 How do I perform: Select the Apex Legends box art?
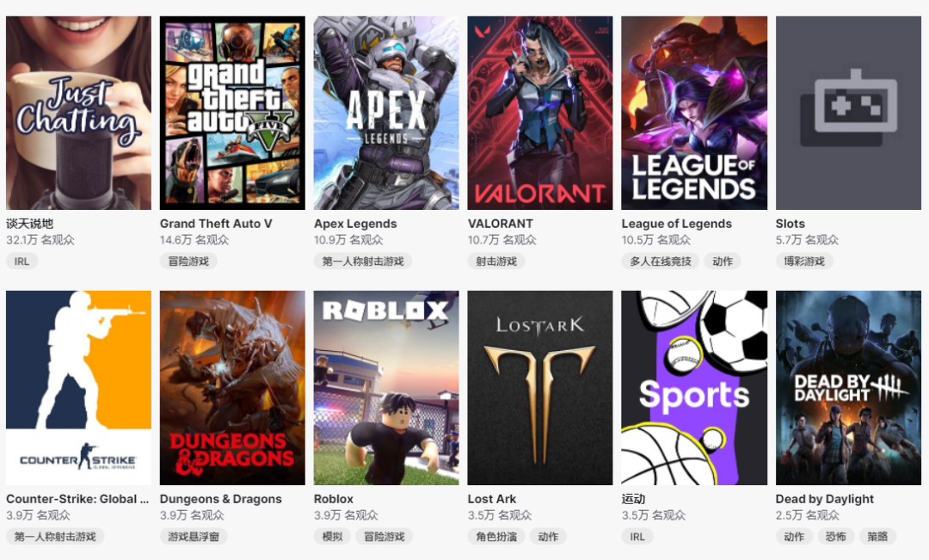pyautogui.click(x=386, y=113)
